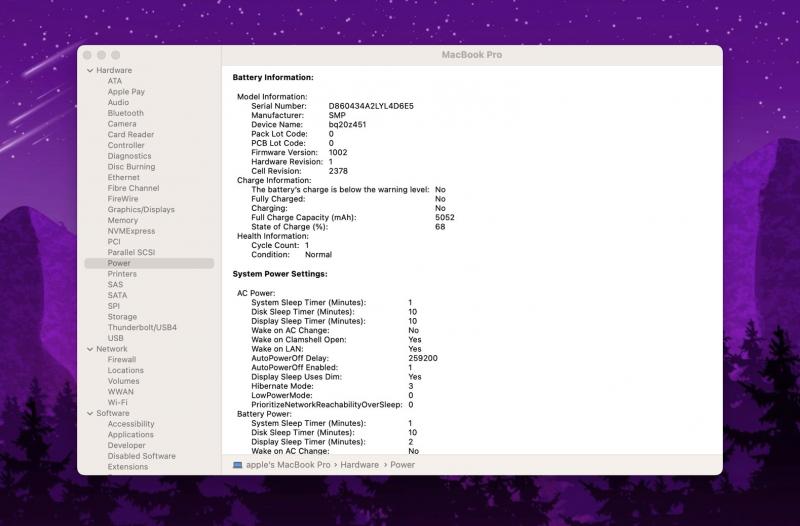
Task: Click Power in the path bar
Action: click(403, 465)
